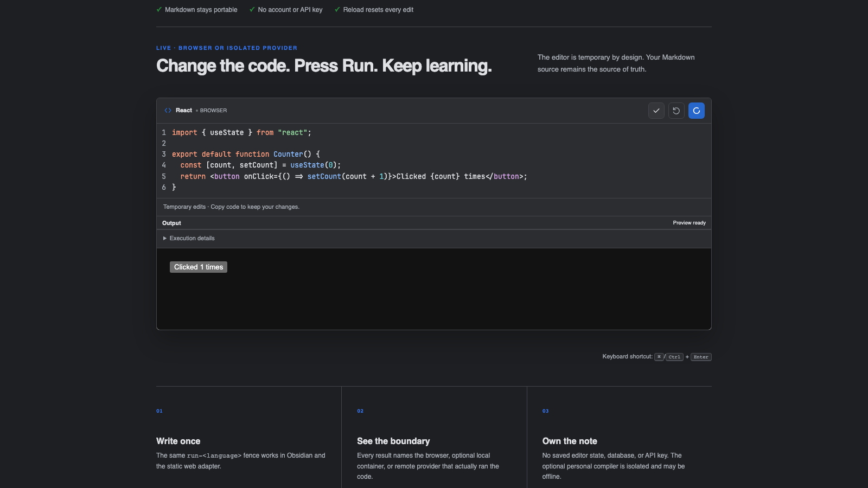The height and width of the screenshot is (488, 868).
Task: Click the Enter key hint
Action: (701, 357)
